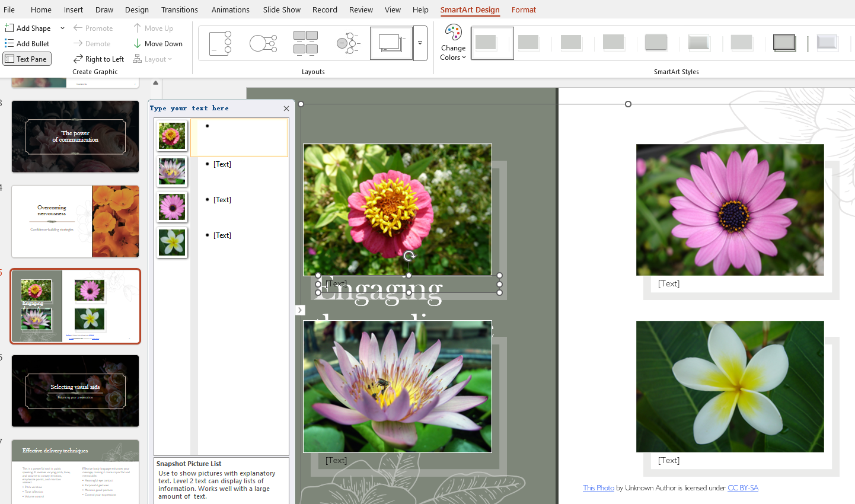Select the first SmartArt style swatch
This screenshot has height=504, width=855.
coord(492,43)
